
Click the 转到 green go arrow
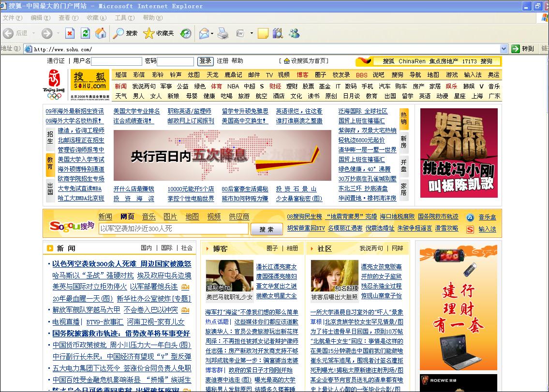[x=522, y=49]
